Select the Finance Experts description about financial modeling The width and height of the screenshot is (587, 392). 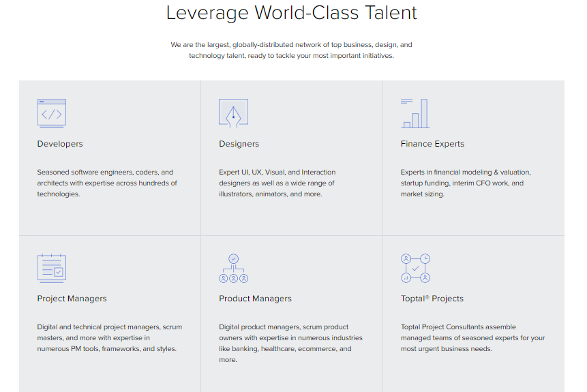(466, 183)
